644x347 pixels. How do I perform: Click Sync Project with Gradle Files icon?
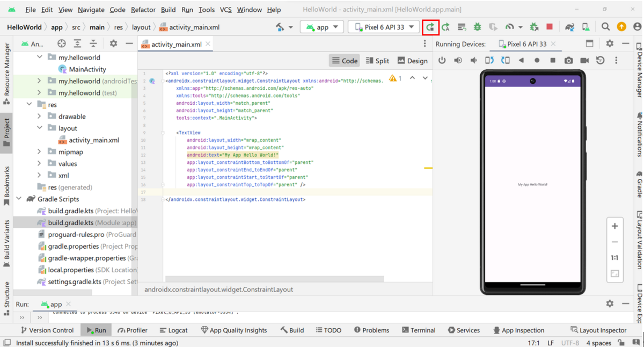(570, 27)
